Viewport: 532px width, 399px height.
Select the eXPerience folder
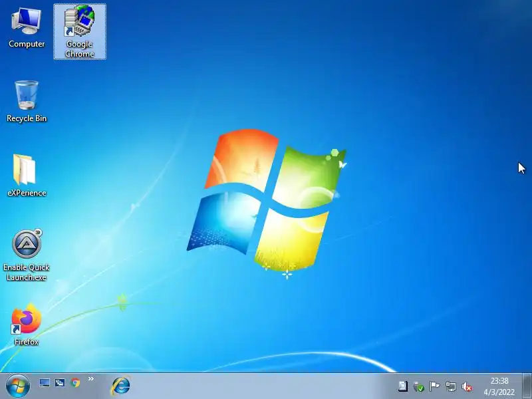(27, 176)
